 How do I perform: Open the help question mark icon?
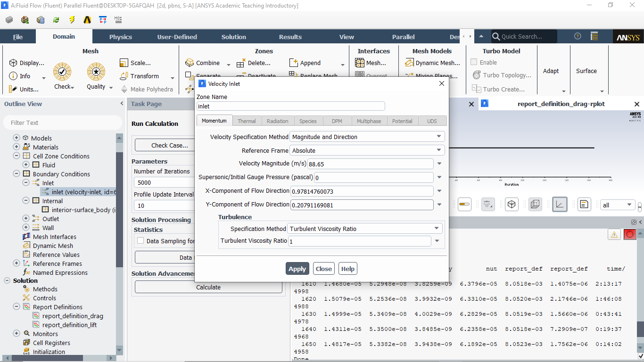[578, 36]
